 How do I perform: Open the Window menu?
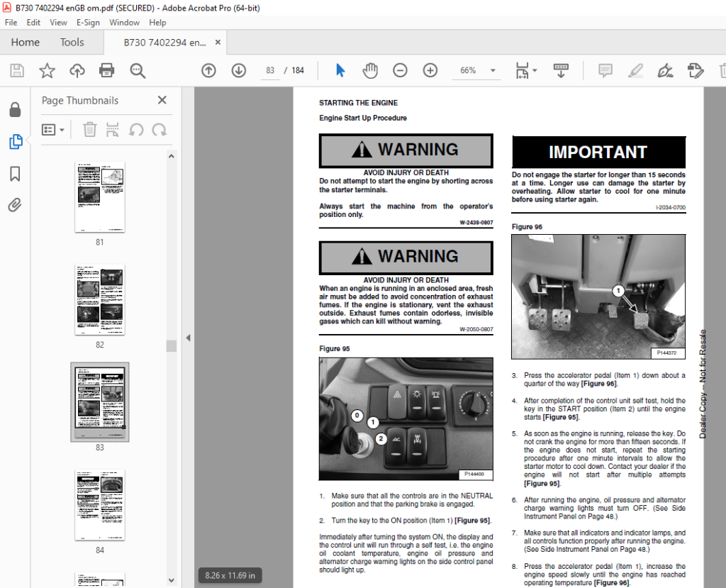pos(124,22)
